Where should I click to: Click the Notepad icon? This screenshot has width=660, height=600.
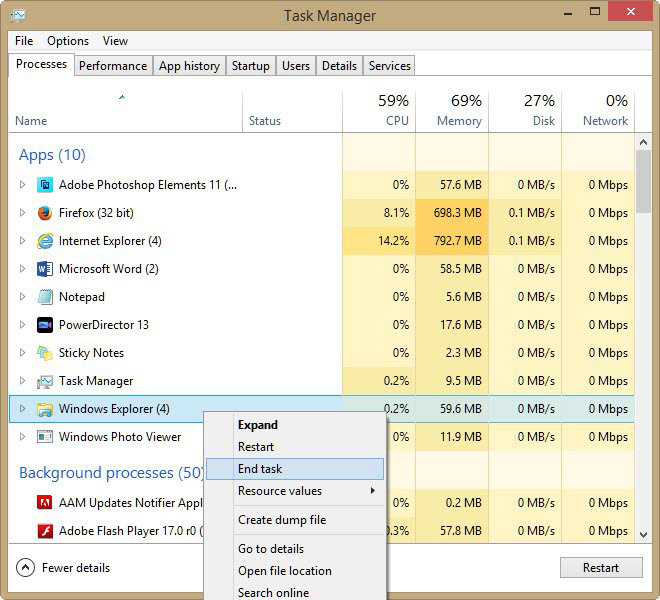coord(45,297)
